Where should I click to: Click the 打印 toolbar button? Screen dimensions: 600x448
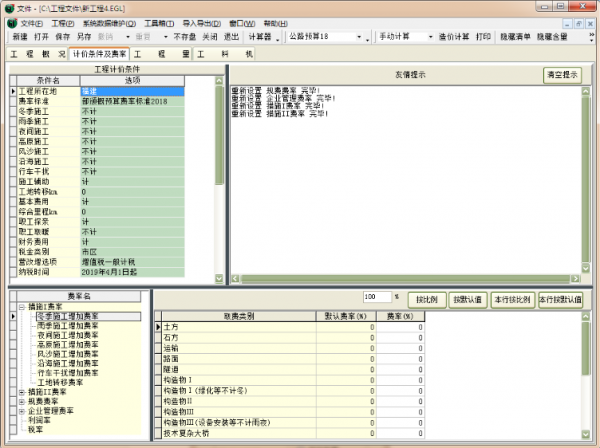point(483,37)
